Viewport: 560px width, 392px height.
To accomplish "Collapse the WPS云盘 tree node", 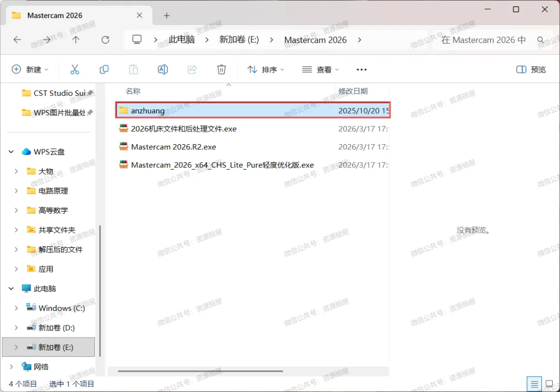I will pyautogui.click(x=11, y=152).
